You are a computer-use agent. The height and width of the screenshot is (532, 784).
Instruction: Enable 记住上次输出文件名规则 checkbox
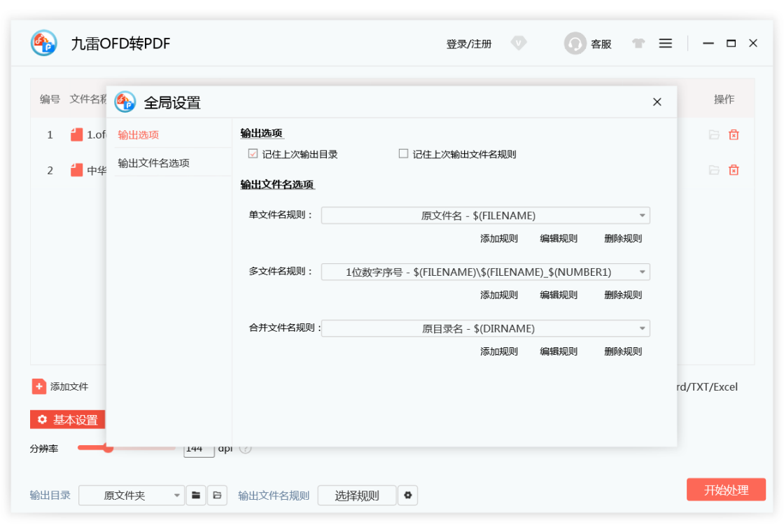click(x=403, y=154)
